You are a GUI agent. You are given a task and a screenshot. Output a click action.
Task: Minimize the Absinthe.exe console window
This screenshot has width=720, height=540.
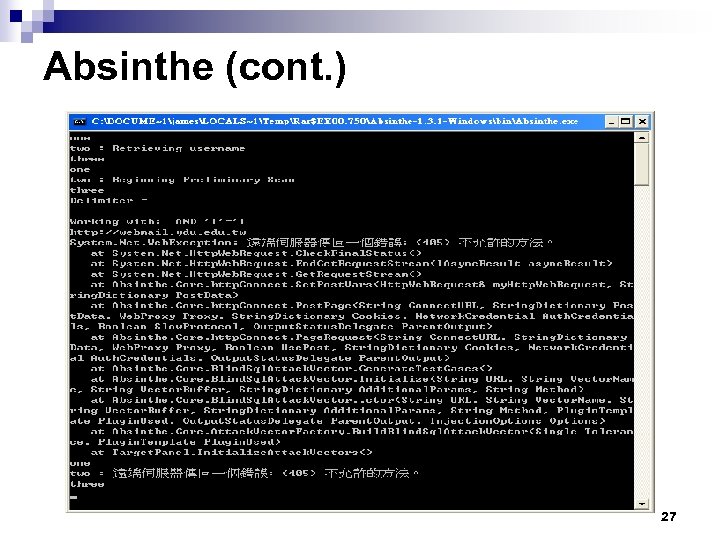(611, 122)
